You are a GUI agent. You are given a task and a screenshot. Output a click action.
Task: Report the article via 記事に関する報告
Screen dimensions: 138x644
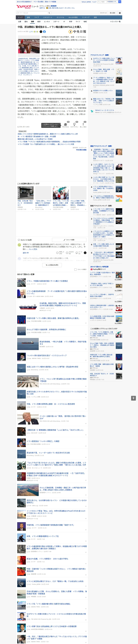point(24,127)
